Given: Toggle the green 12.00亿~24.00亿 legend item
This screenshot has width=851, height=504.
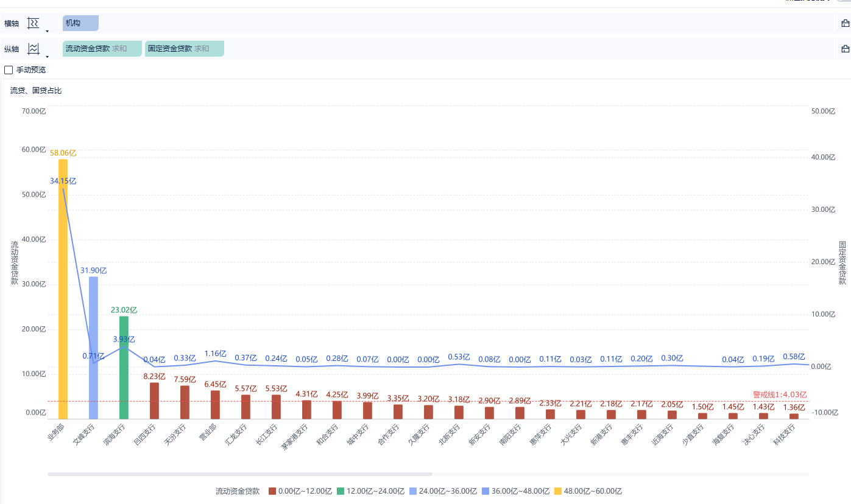Looking at the screenshot, I should click(341, 491).
